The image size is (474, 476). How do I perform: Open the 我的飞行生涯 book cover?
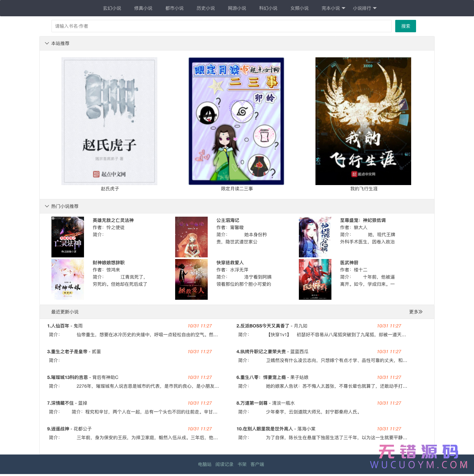(363, 121)
